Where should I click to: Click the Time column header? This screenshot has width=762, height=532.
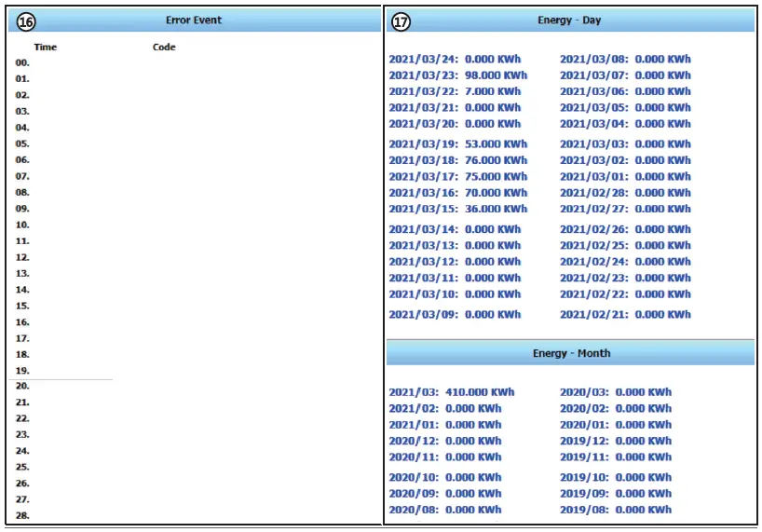click(46, 48)
